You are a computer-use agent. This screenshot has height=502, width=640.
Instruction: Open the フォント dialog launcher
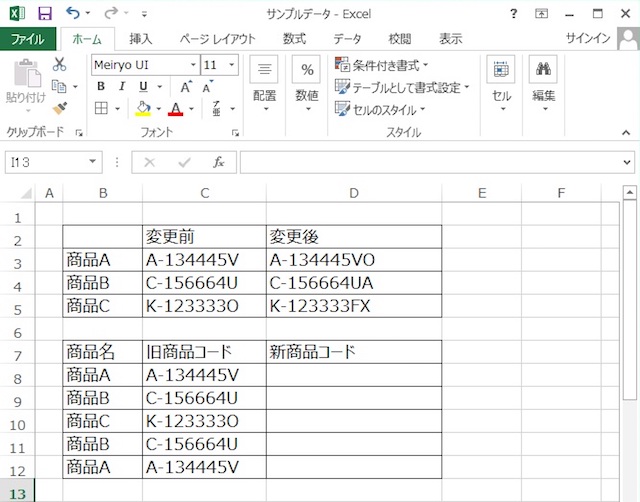tap(235, 133)
